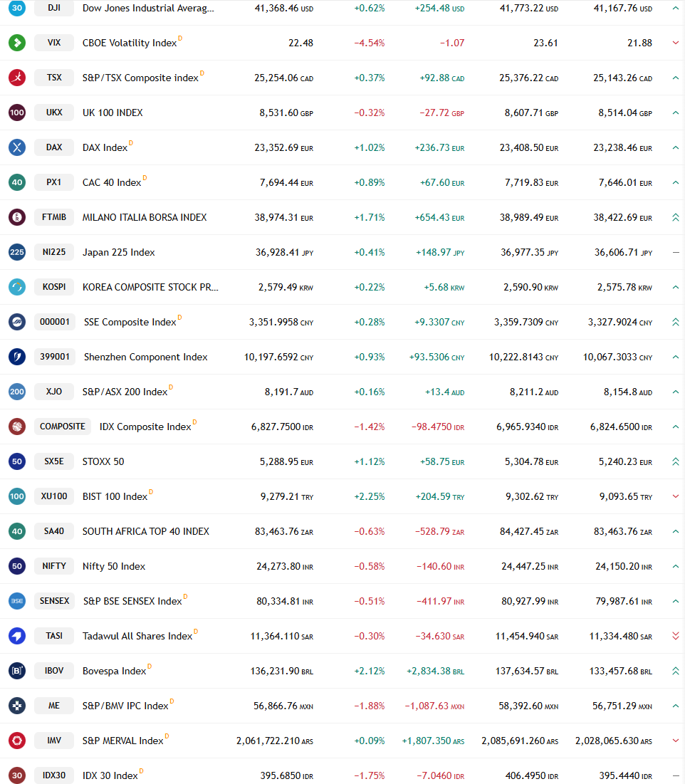This screenshot has height=784, width=685.
Task: Open the STOXX 50 name link
Action: pyautogui.click(x=103, y=461)
